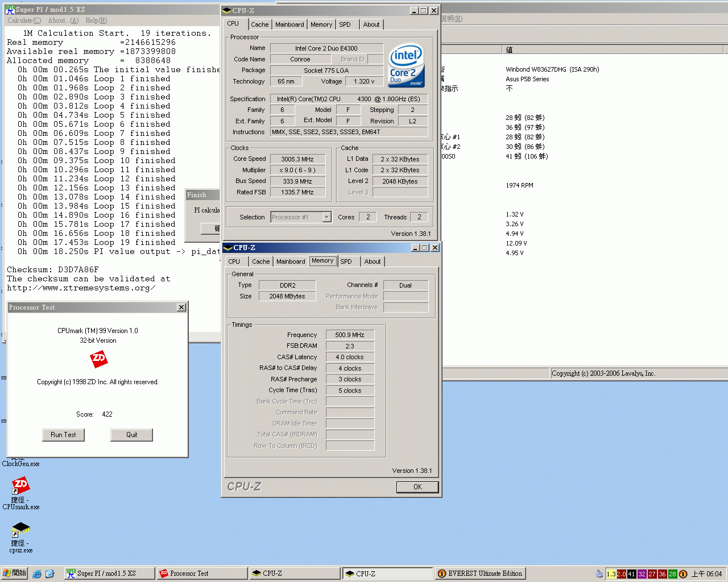Click the Name field Intel Core 2 Duo E4300

point(326,48)
